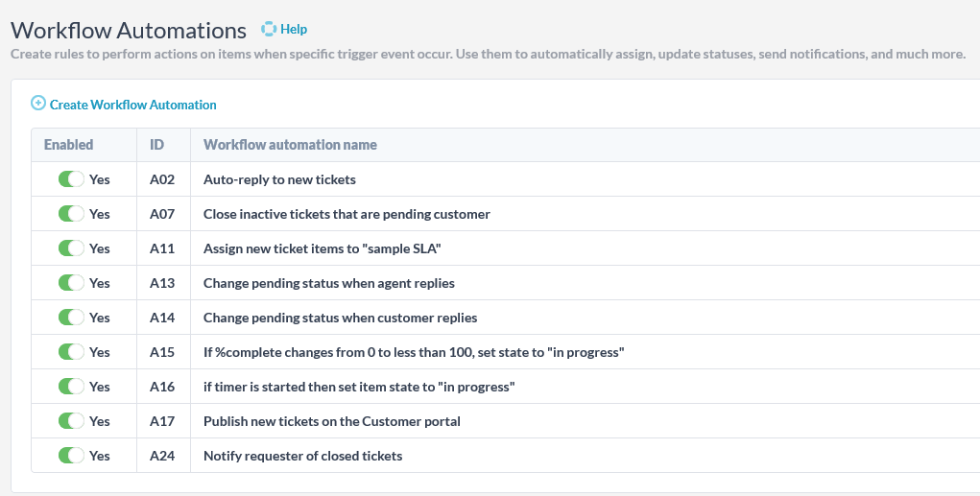Disable A14 customer replies toggle

tap(71, 318)
